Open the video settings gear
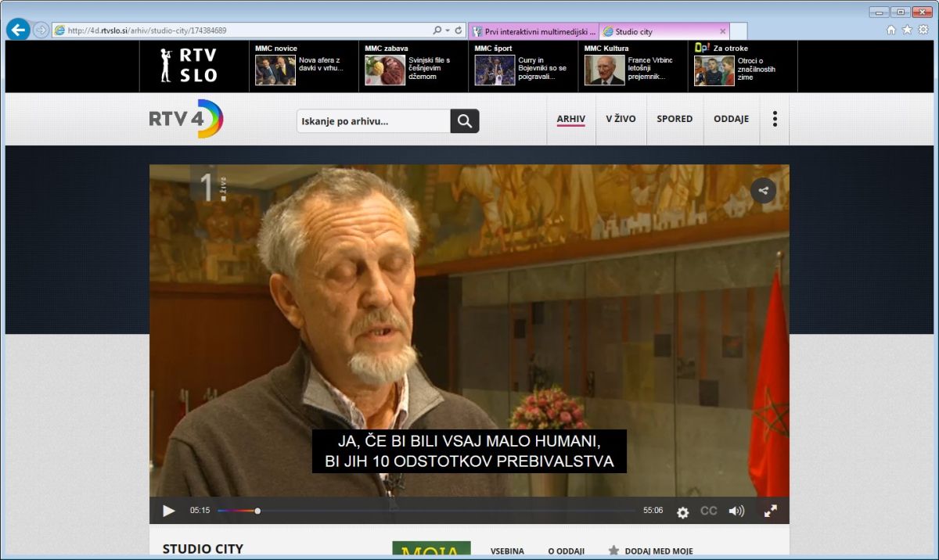Image resolution: width=939 pixels, height=560 pixels. 682,512
